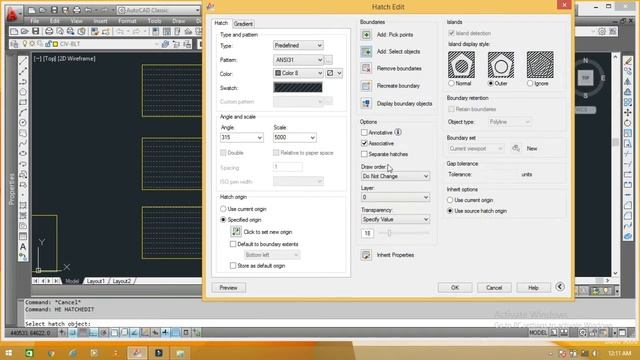Open the Type dropdown (Predefined)
The height and width of the screenshot is (360, 640).
coord(298,45)
